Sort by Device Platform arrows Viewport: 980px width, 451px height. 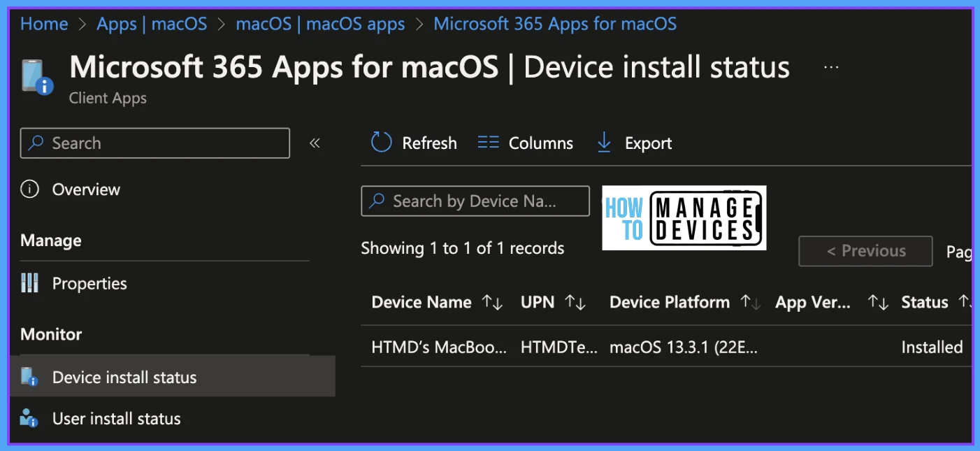751,302
